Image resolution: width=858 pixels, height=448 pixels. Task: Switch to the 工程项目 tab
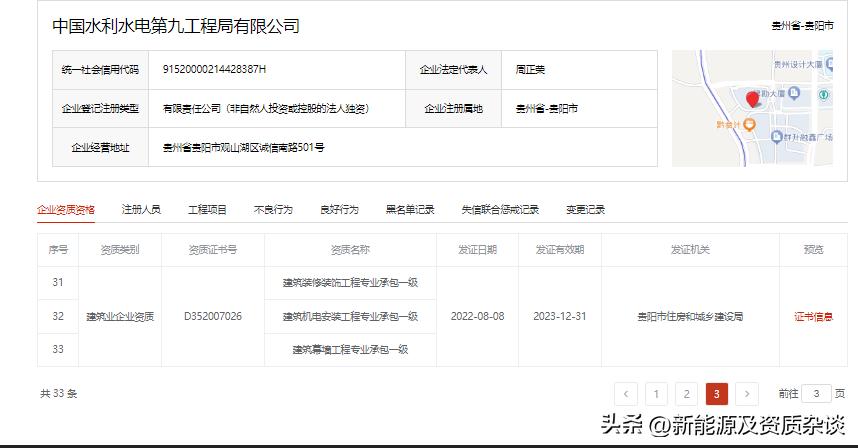pos(207,210)
